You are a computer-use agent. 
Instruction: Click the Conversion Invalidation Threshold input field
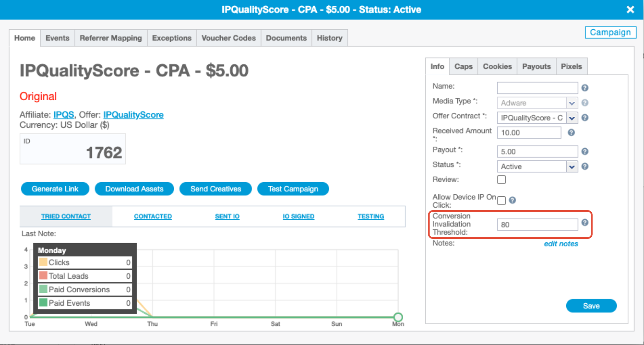[537, 225]
